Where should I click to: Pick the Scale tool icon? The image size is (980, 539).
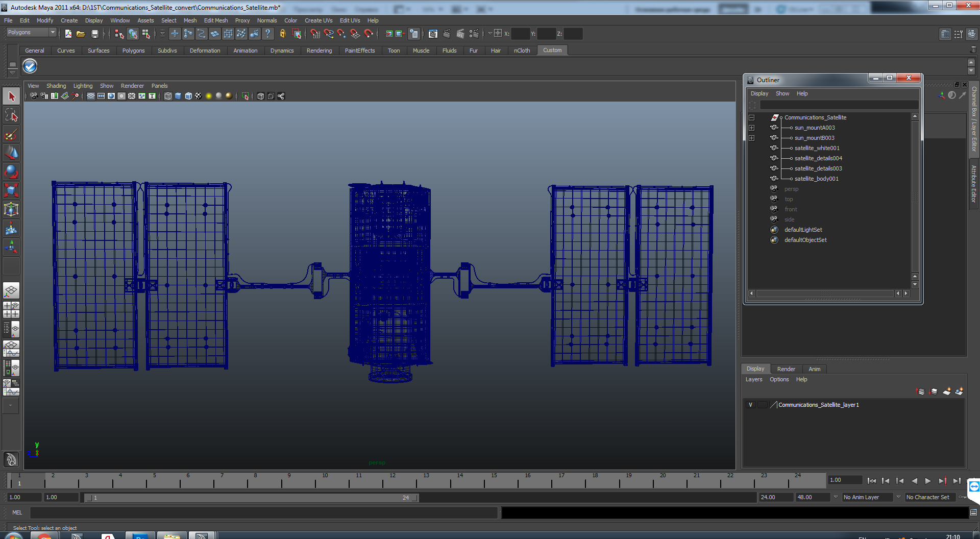(11, 190)
